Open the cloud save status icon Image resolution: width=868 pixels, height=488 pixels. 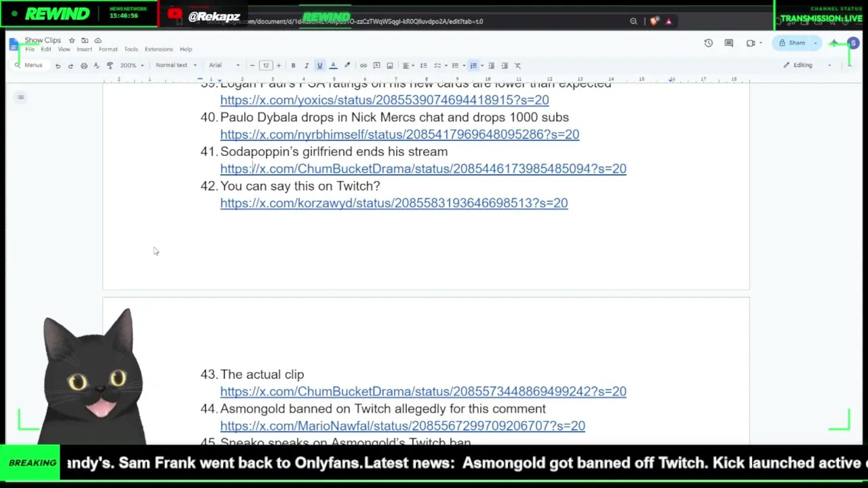click(x=98, y=41)
